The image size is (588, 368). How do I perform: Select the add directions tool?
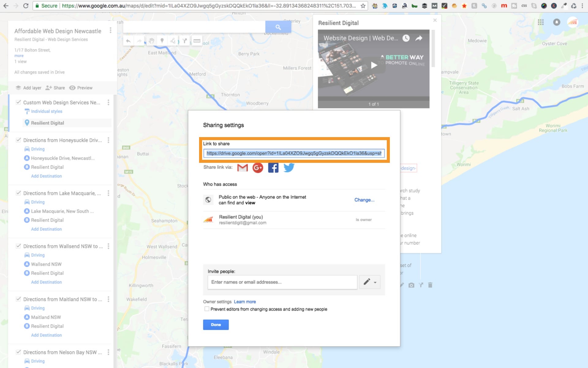pyautogui.click(x=185, y=41)
